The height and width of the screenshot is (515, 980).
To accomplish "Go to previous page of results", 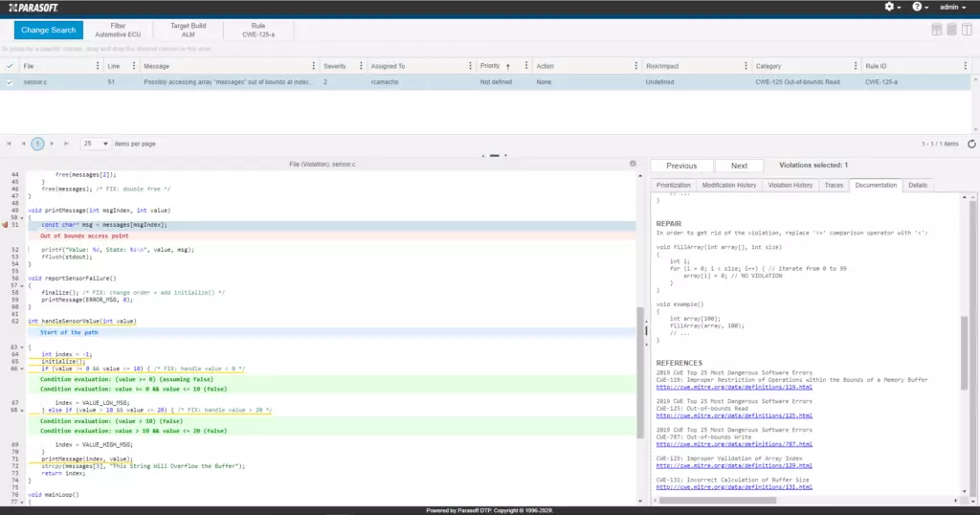I will [x=23, y=144].
